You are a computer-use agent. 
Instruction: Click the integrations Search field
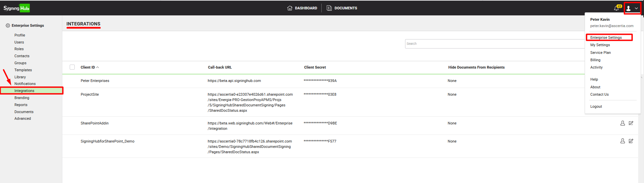coord(495,44)
